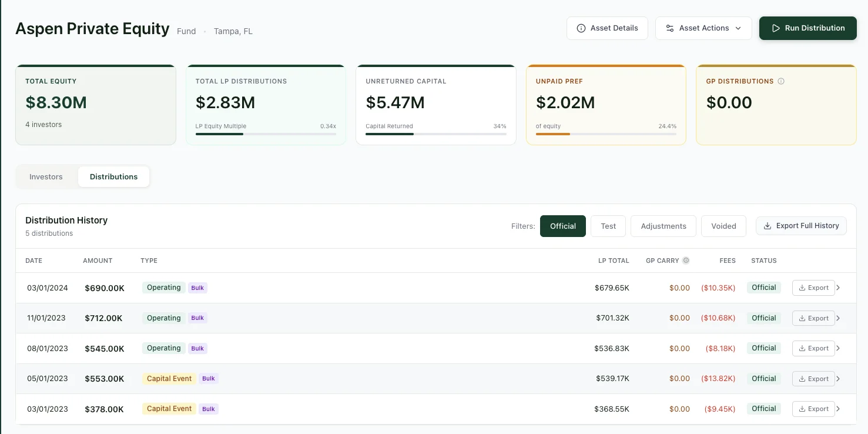Image resolution: width=868 pixels, height=434 pixels.
Task: Enable the Adjustments filter
Action: tap(663, 226)
